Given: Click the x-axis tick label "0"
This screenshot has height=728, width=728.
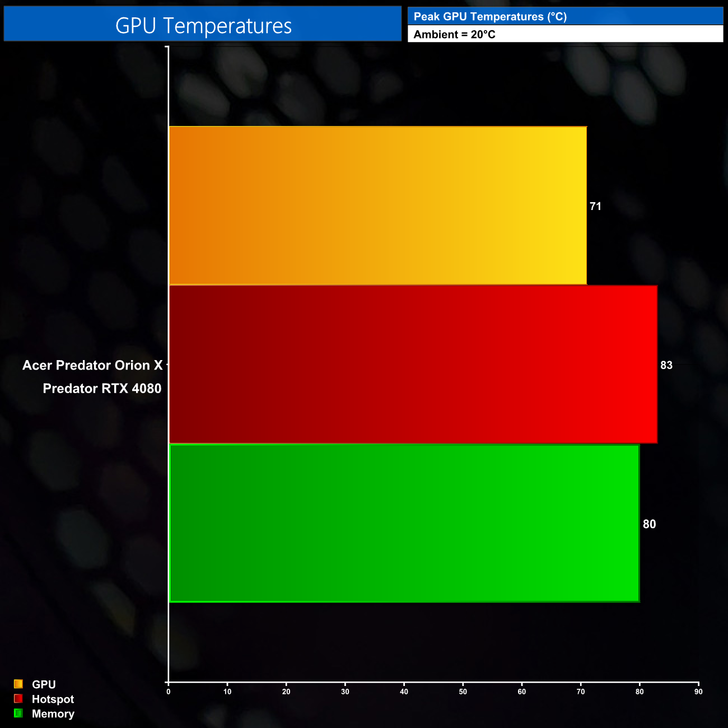Looking at the screenshot, I should 169,692.
